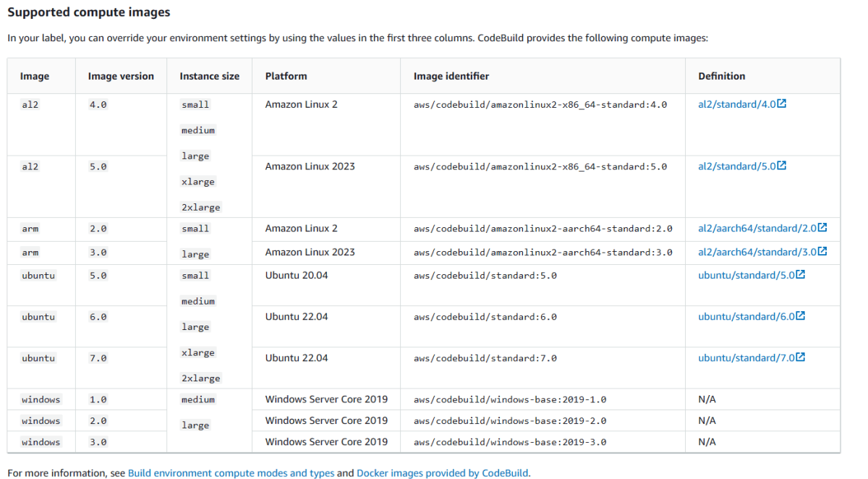Click external-link icon beside al2/standard/4.0

click(782, 103)
